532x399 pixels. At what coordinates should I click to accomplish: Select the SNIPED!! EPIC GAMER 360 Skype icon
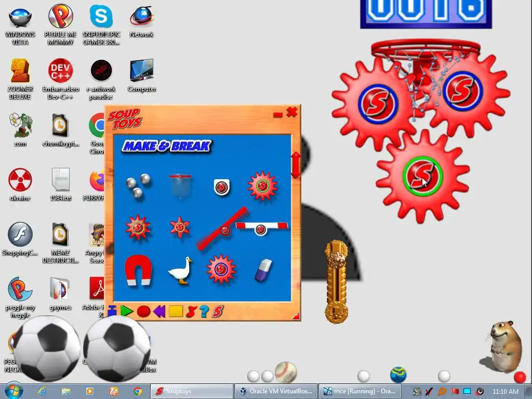[x=101, y=25]
